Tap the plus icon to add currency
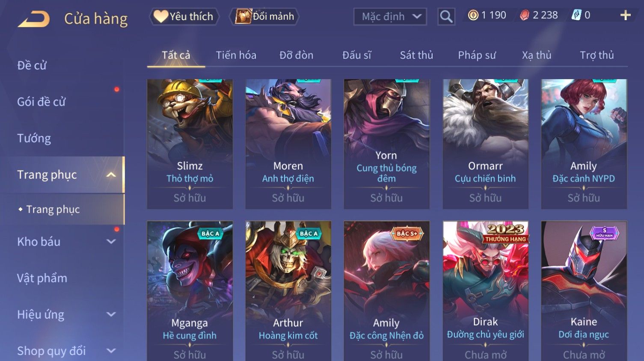The width and height of the screenshot is (644, 361). point(626,15)
